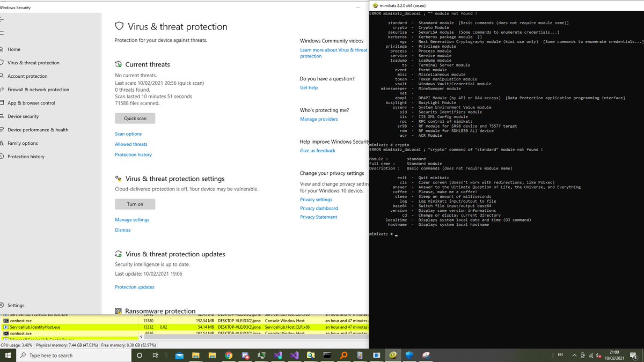Screen dimensions: 644x362
Task: Click the protection updates refresh icon
Action: click(x=119, y=254)
